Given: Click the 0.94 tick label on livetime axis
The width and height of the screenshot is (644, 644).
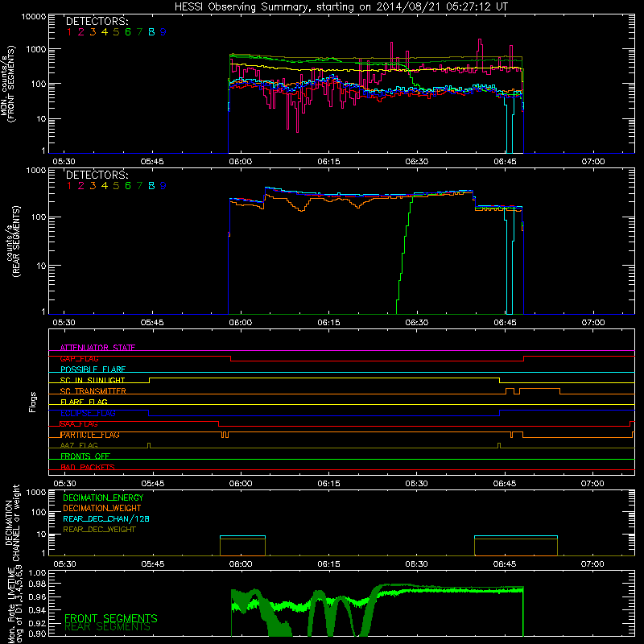Looking at the screenshot, I should coord(38,610).
